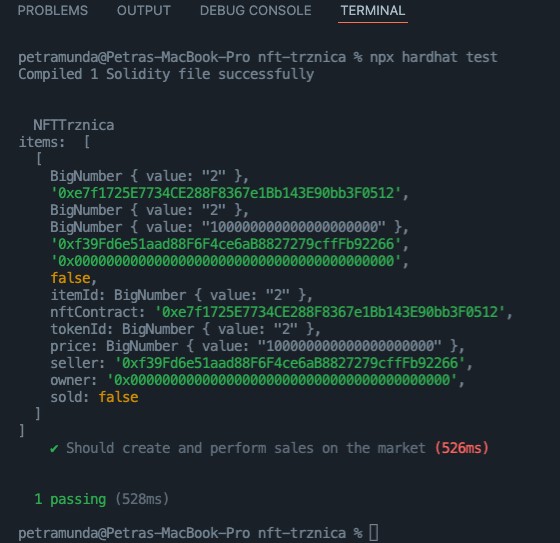Click the green checkmark beside the passed test
The image size is (560, 543).
point(54,448)
